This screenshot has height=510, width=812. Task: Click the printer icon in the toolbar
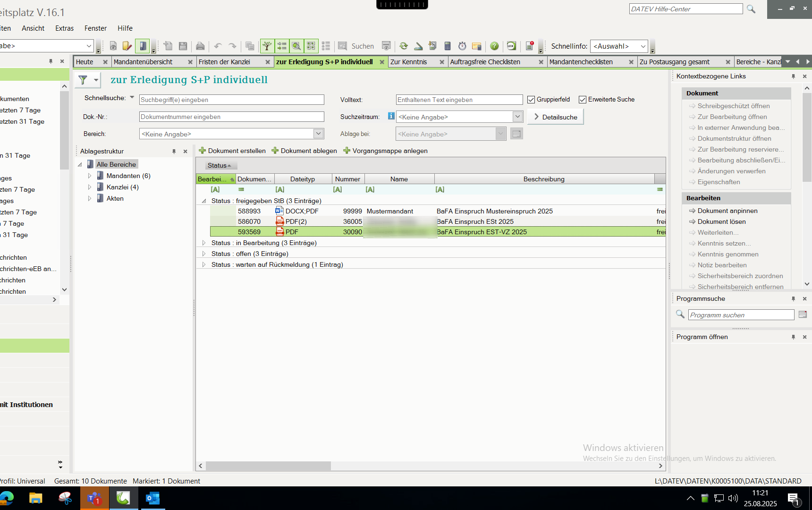click(200, 46)
